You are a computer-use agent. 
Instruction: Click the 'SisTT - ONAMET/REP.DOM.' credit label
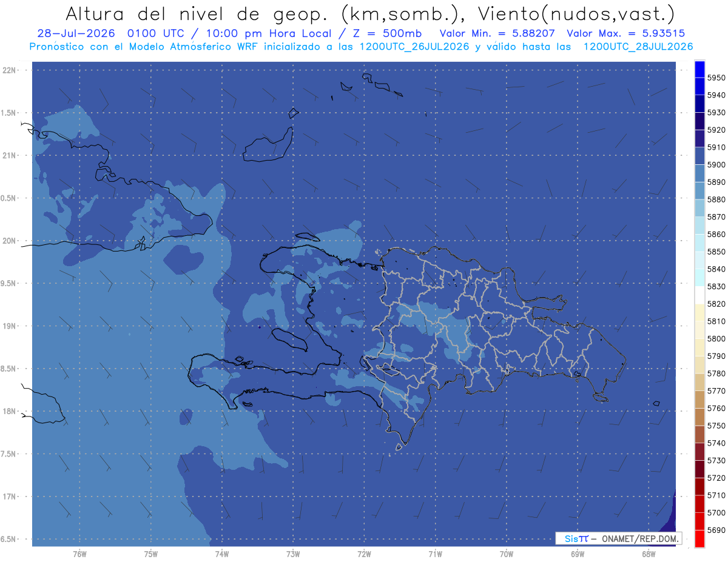(x=618, y=538)
